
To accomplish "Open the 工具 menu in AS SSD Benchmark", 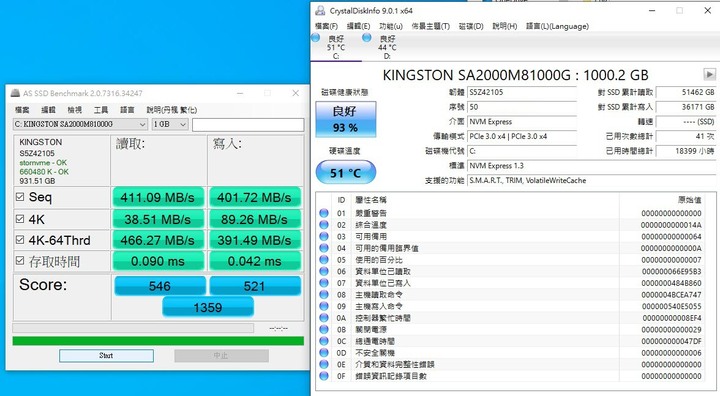I will pyautogui.click(x=101, y=110).
